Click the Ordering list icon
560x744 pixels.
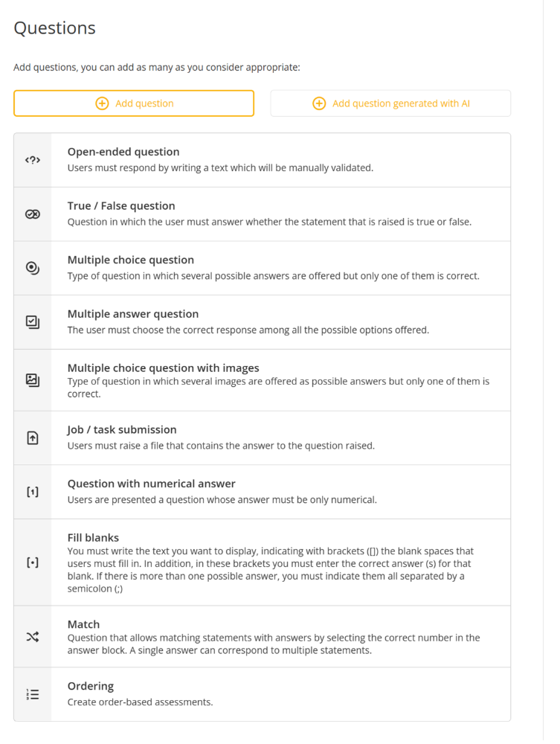pos(32,694)
